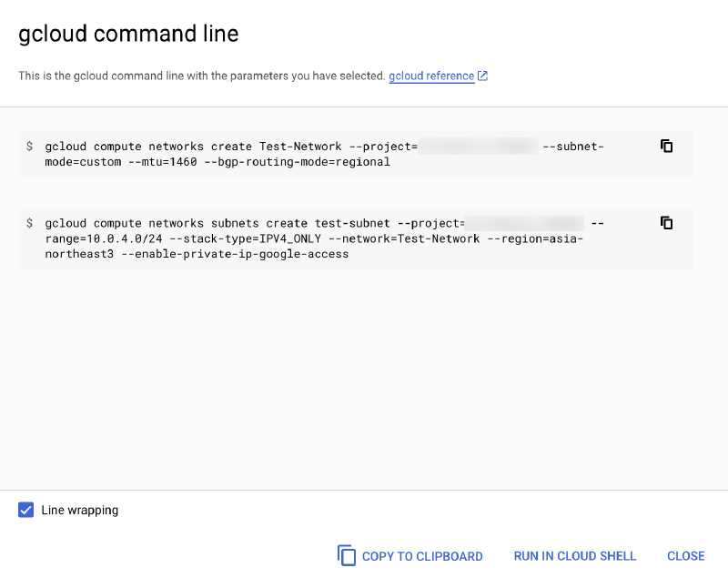Copy the Test-Network create command using its copy icon
The width and height of the screenshot is (728, 578).
pos(667,146)
